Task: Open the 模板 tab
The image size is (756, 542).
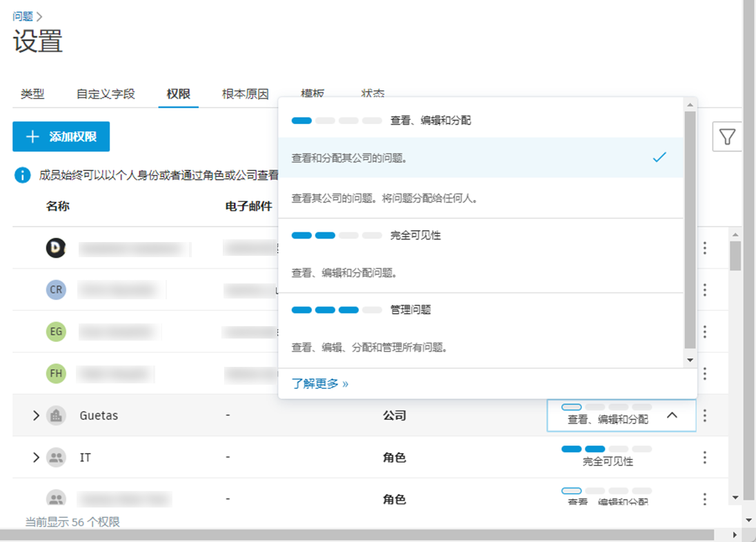Action: click(312, 92)
